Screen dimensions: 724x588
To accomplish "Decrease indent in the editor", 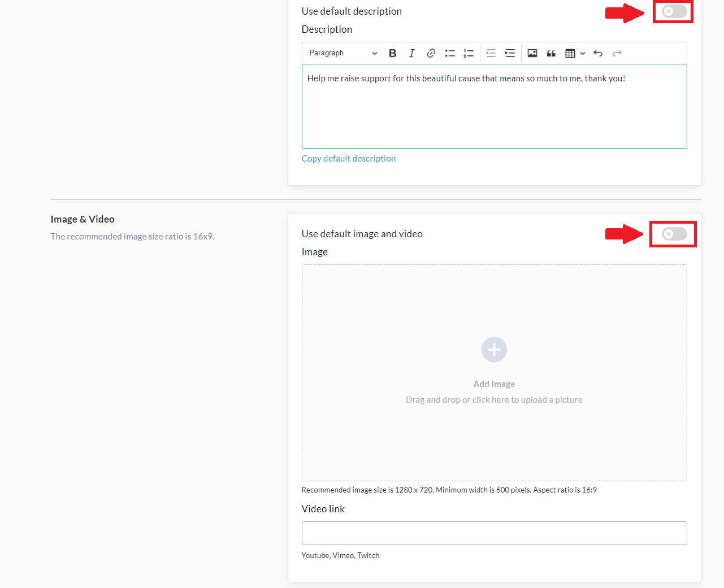I will coord(491,53).
